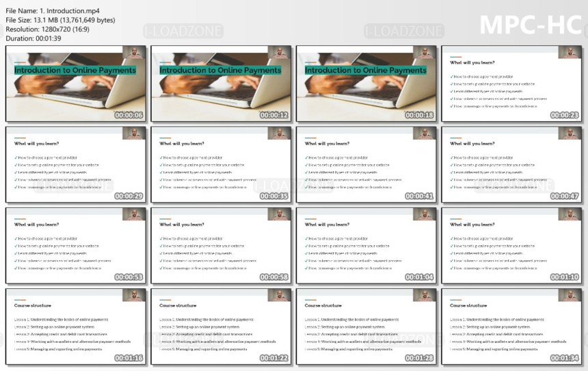Open the thumbnail stamped 00:00:06
Screen dimensions: 588x371
(x=76, y=84)
